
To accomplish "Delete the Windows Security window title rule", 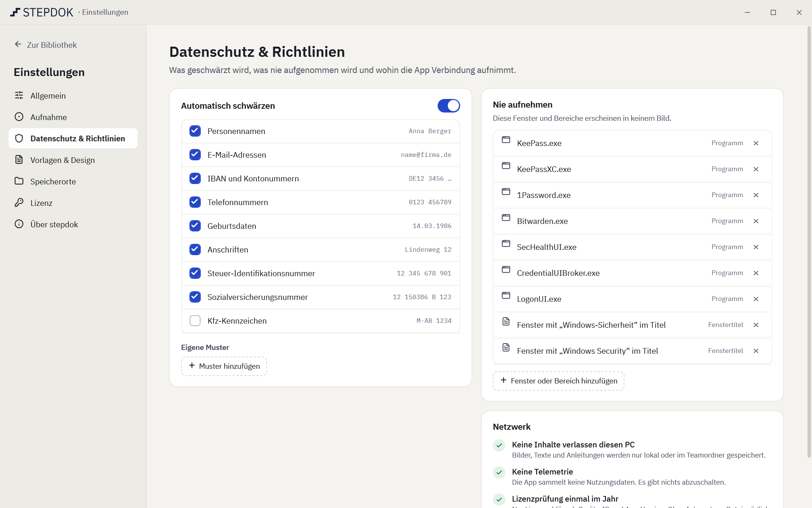I will [x=756, y=351].
